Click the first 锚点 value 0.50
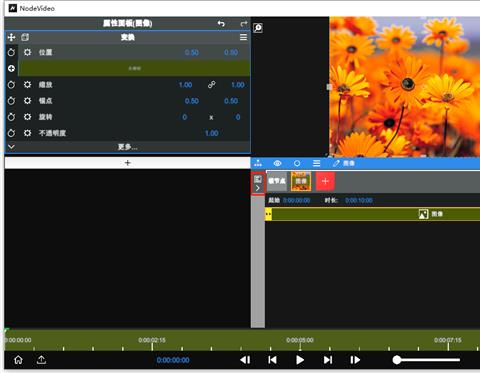The image size is (480, 373). tap(192, 101)
